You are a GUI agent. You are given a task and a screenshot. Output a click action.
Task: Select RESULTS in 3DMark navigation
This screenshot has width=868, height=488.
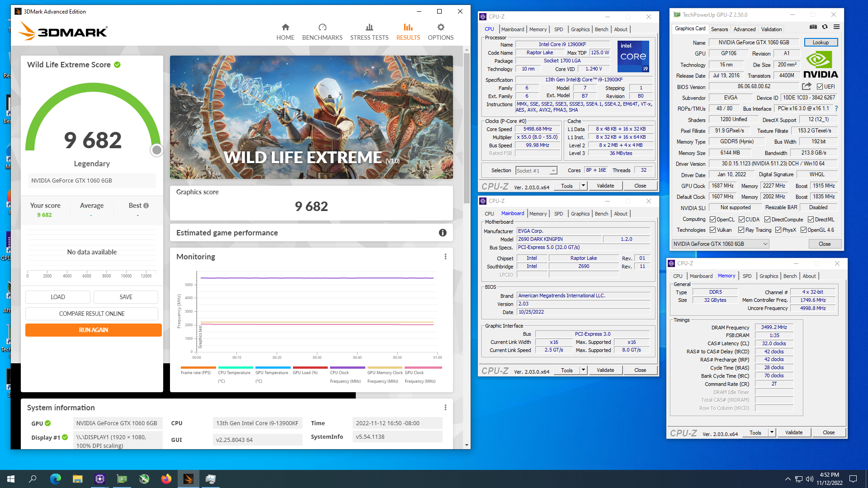coord(408,32)
